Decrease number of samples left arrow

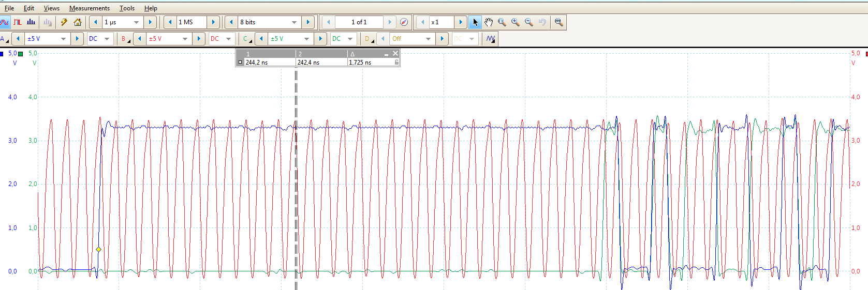click(x=170, y=22)
